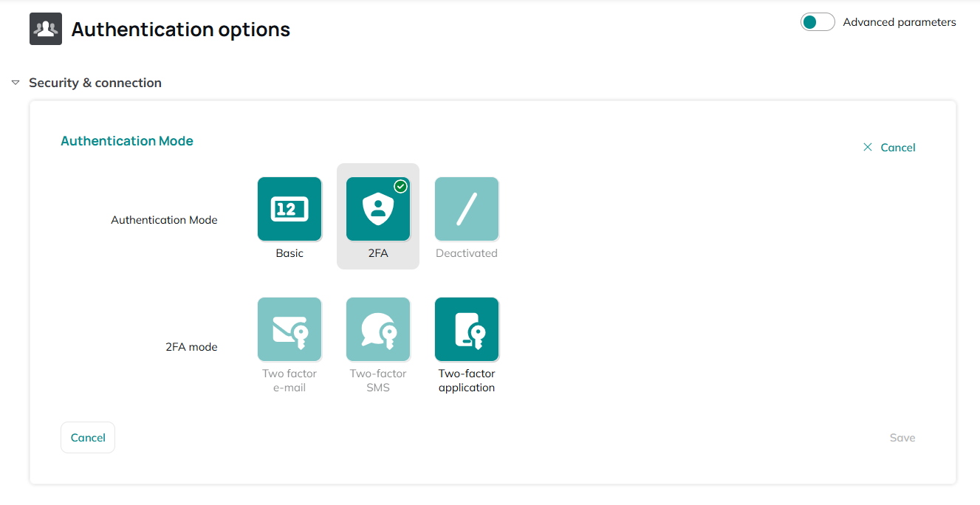The width and height of the screenshot is (980, 505).
Task: Select the Deactivated slash icon
Action: [x=467, y=209]
